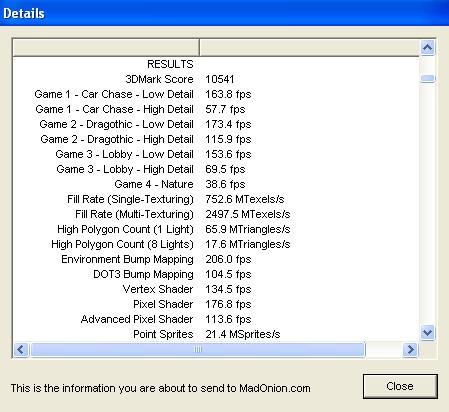Viewport: 449px width, 412px height.
Task: Click the left column header
Action: [x=106, y=48]
